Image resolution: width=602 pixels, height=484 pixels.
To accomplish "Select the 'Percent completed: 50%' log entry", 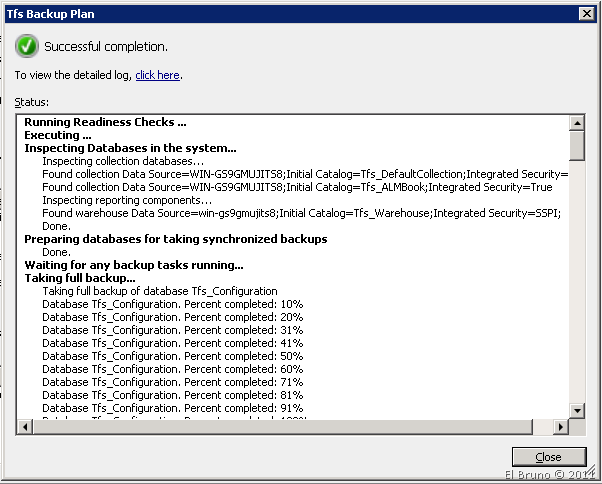I will pyautogui.click(x=173, y=356).
